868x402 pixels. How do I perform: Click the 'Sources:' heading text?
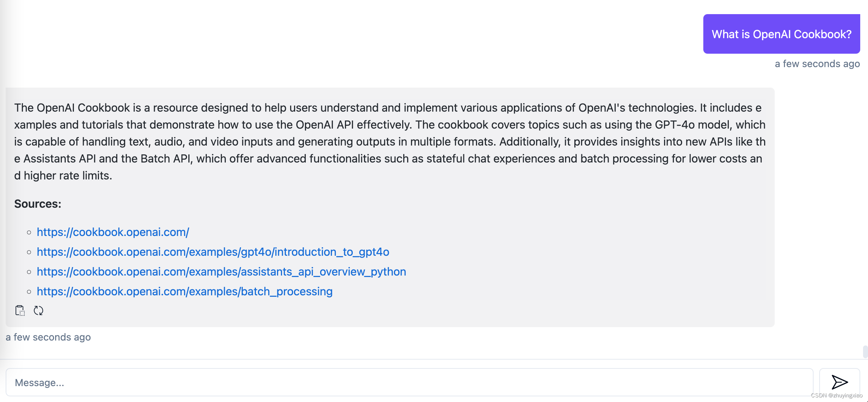37,203
